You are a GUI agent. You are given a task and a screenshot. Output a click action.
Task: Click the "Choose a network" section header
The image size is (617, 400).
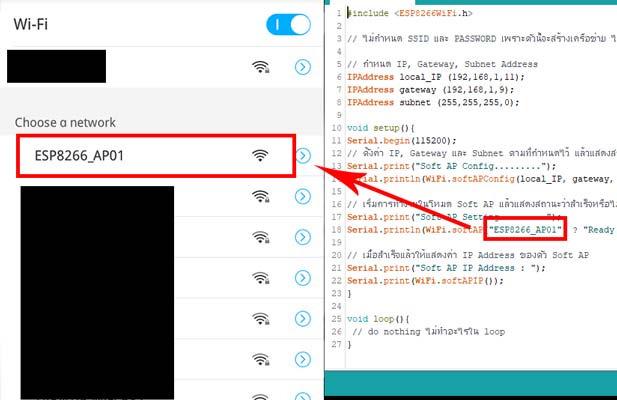point(65,122)
